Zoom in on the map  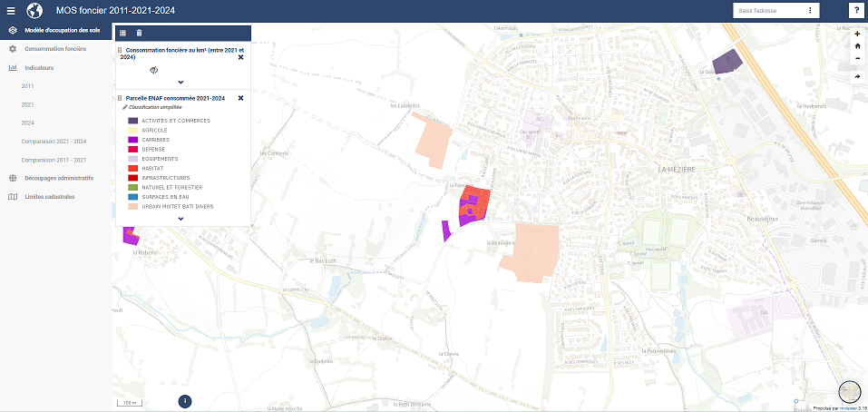(857, 34)
